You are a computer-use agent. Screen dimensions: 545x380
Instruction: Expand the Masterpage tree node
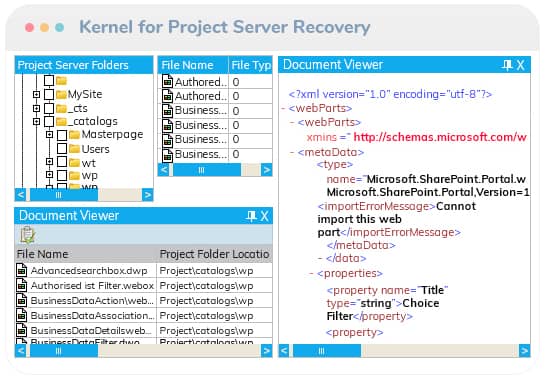tap(49, 134)
